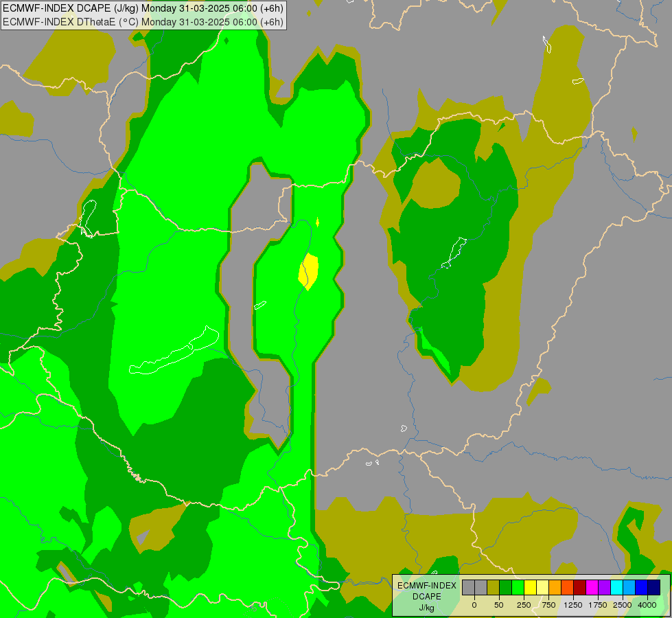Image resolution: width=672 pixels, height=618 pixels.
Task: Pick the pale yellow legend swatch before 750
Action: click(x=542, y=587)
